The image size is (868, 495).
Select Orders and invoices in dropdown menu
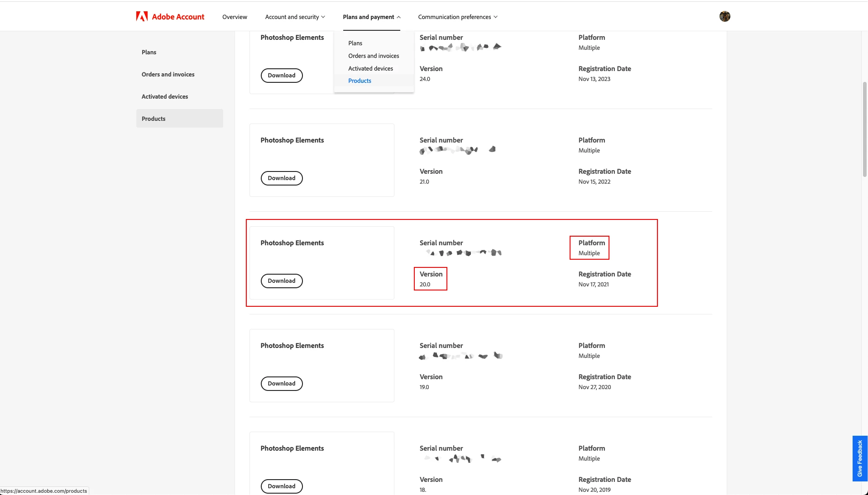tap(374, 56)
